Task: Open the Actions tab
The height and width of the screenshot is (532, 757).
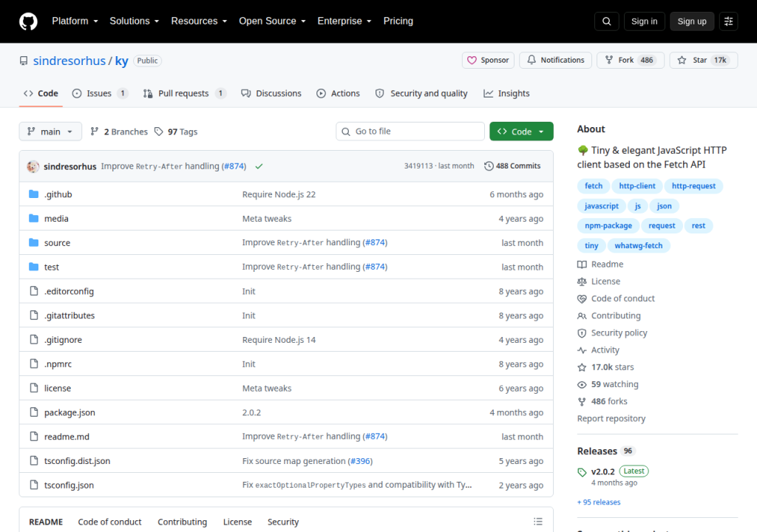Action: (x=338, y=94)
